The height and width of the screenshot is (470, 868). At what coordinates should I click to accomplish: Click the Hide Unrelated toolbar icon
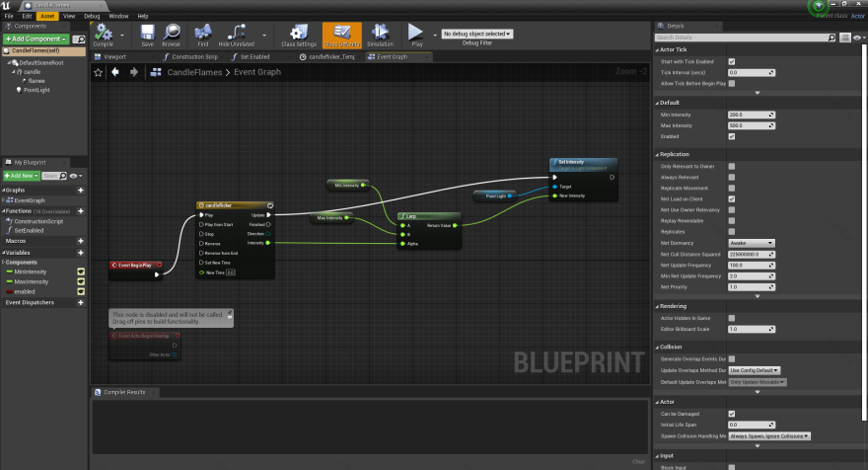pos(236,34)
